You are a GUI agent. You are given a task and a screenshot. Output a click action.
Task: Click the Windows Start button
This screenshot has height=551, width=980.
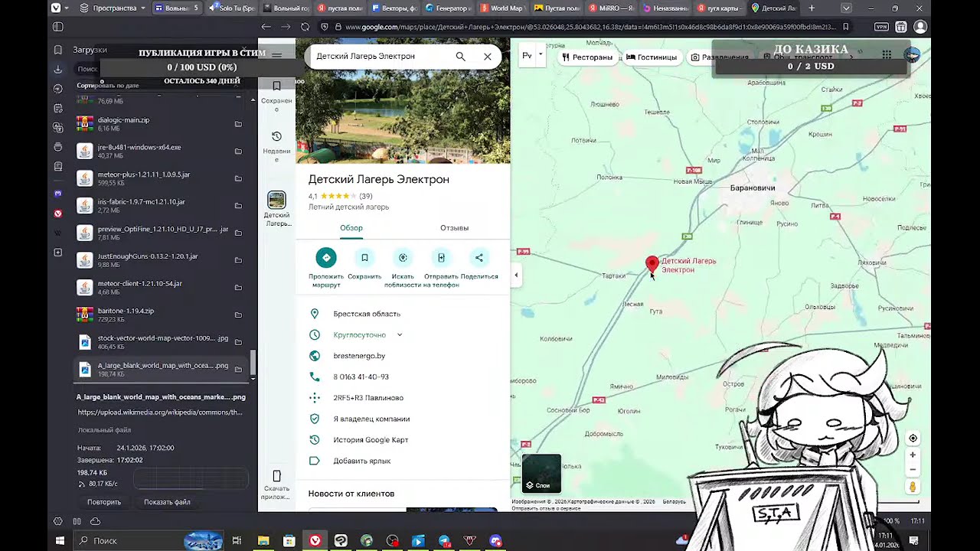click(60, 540)
